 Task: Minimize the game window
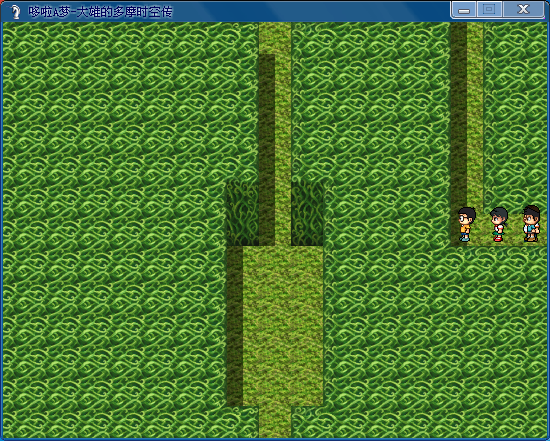coord(464,10)
